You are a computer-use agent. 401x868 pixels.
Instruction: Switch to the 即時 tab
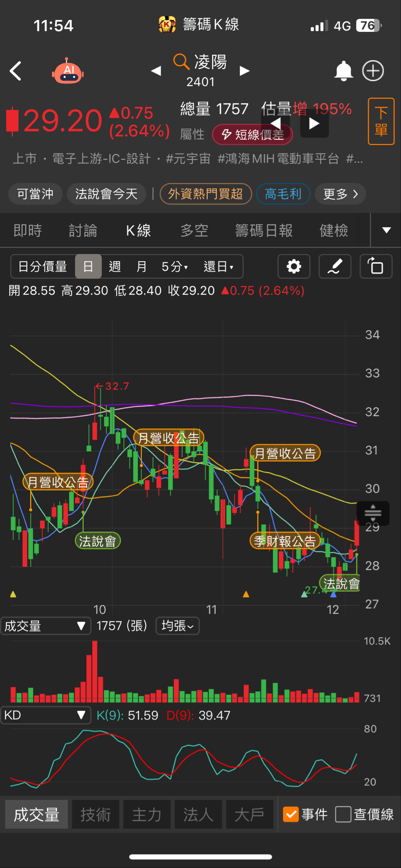click(28, 231)
